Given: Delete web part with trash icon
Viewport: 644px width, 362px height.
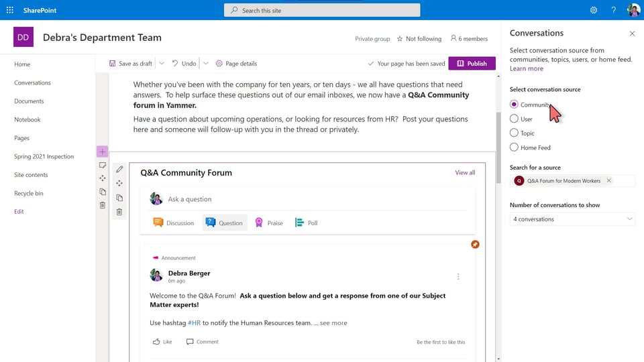Looking at the screenshot, I should tap(119, 212).
